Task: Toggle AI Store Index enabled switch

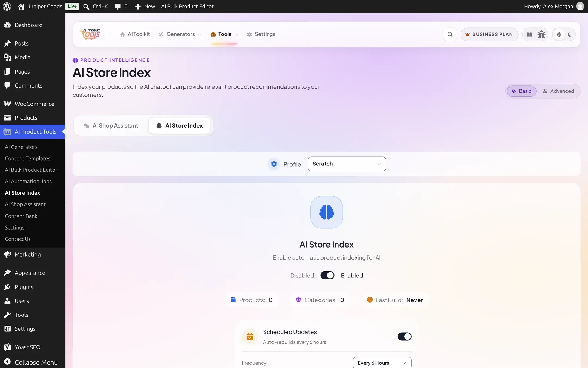Action: coord(327,275)
